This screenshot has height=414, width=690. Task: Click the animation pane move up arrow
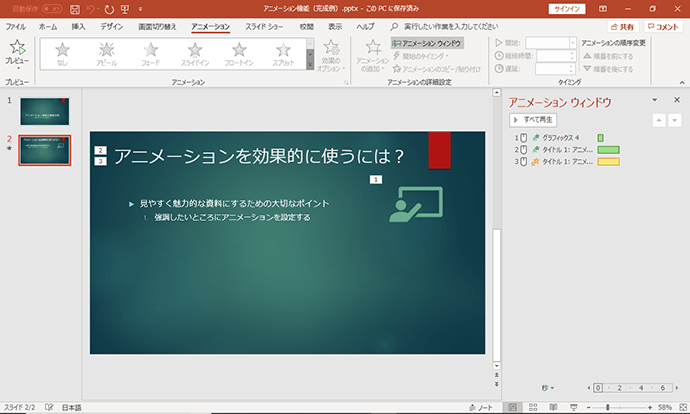(659, 120)
